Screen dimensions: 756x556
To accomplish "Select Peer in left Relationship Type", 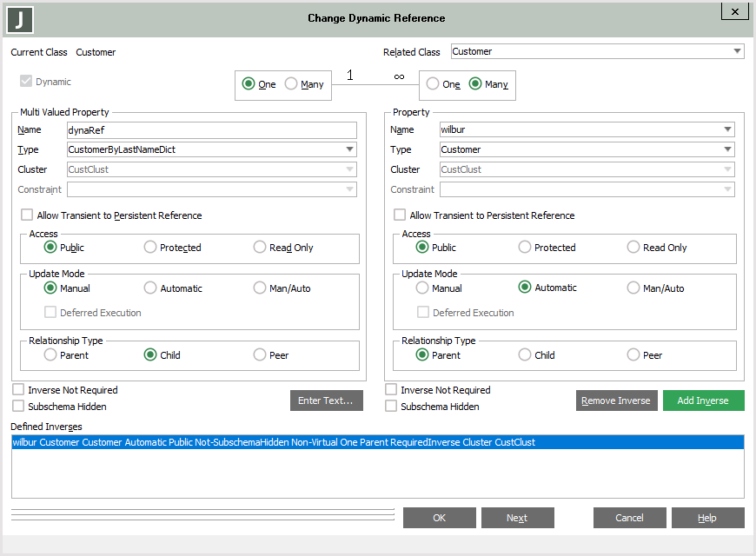I will [260, 354].
